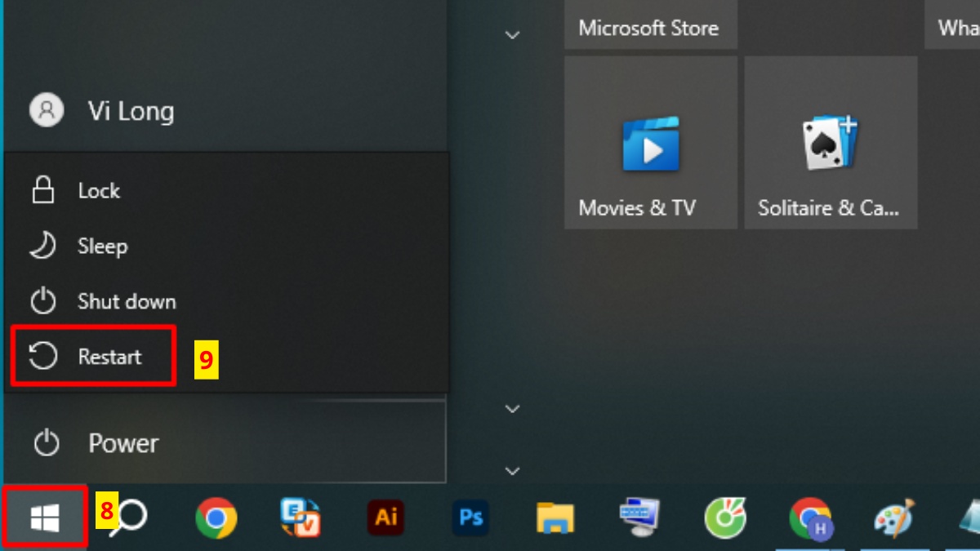This screenshot has height=551, width=980.
Task: Select Lock from the power menu
Action: coord(225,191)
